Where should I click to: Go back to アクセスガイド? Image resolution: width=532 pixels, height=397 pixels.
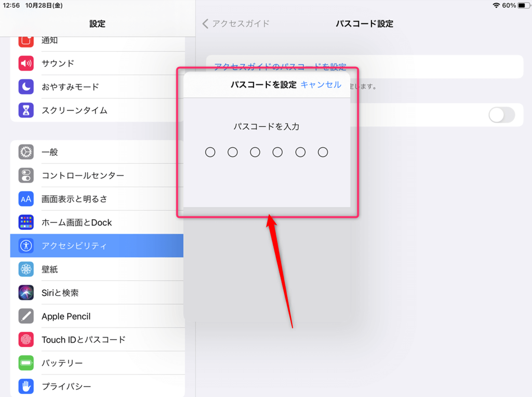coord(236,24)
